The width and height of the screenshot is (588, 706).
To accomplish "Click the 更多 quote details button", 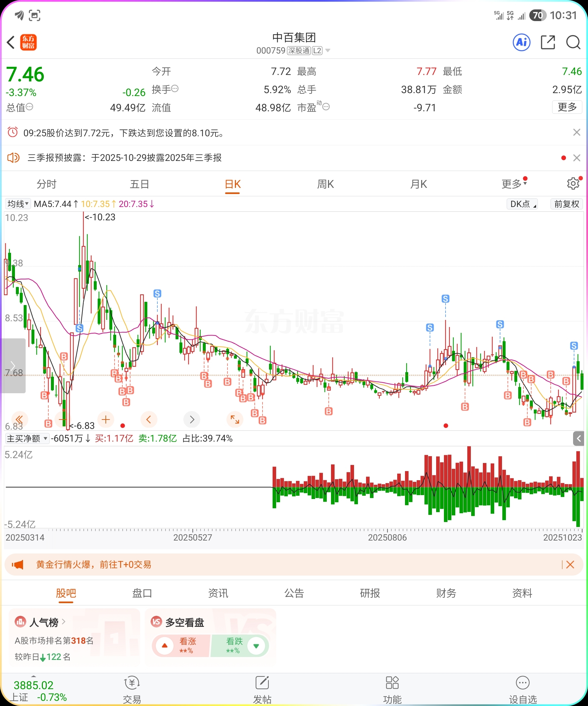I will [567, 107].
